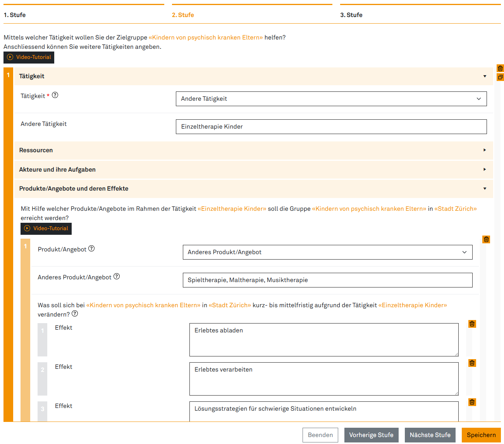Click help icon beside Anderes Produkt/Angebot
The image size is (504, 444).
(x=117, y=277)
